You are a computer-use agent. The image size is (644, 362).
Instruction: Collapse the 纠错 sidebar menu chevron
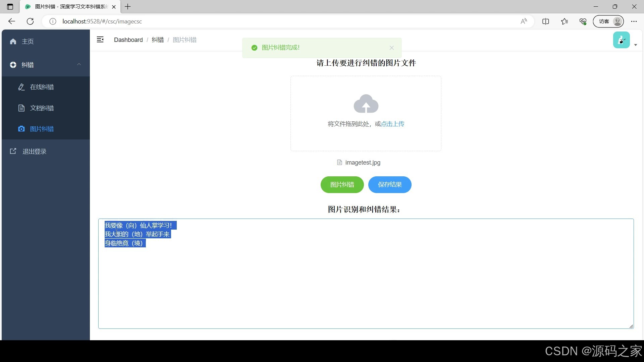click(x=79, y=64)
